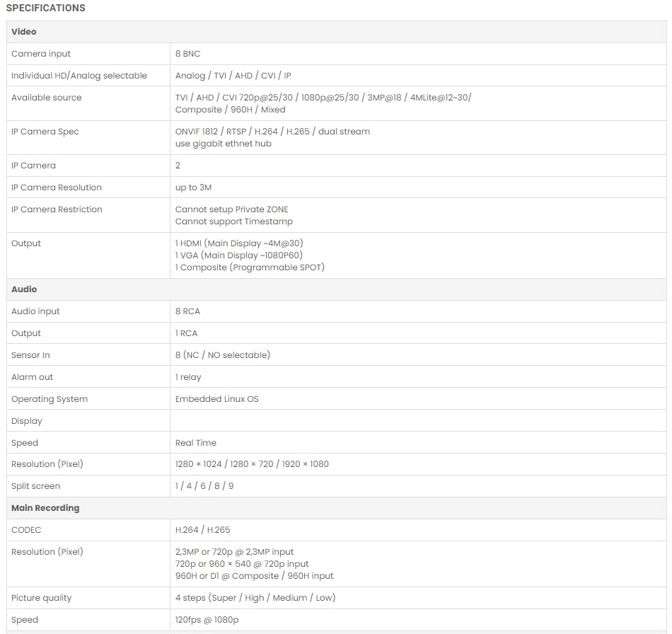Click the SPECIFICATIONS heading
The height and width of the screenshot is (634, 672).
[x=45, y=8]
